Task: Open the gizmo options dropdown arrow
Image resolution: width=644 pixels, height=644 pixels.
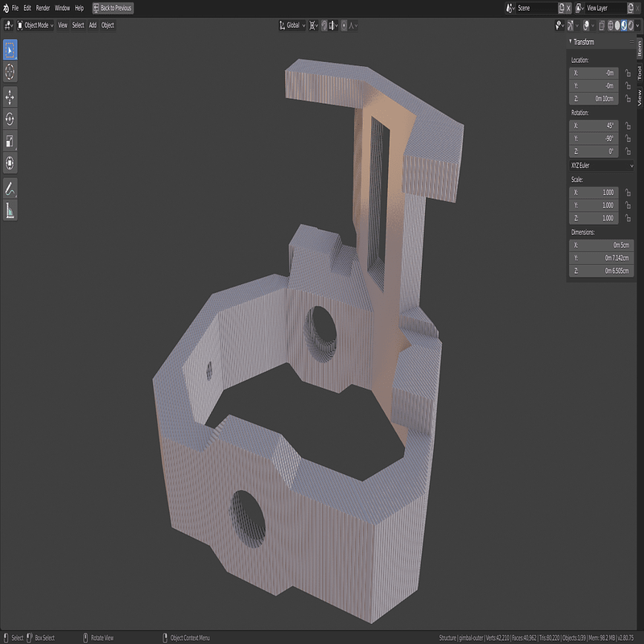Action: click(x=576, y=26)
